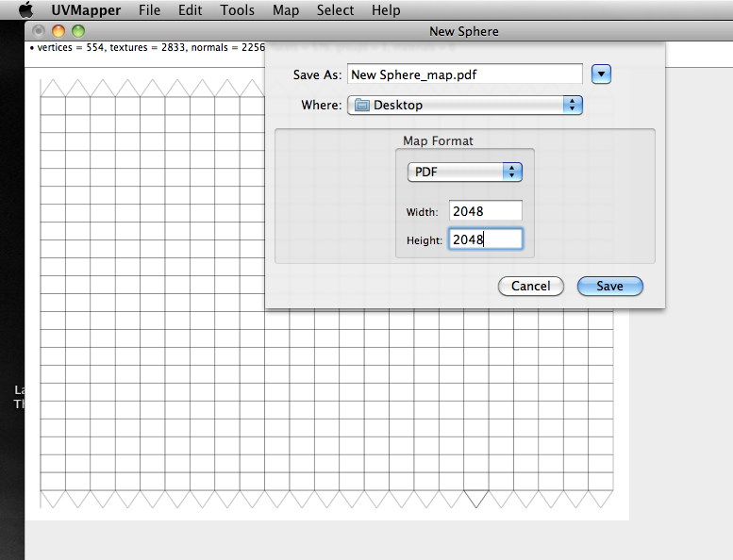733x560 pixels.
Task: Click the Save As filename field
Action: (x=465, y=74)
